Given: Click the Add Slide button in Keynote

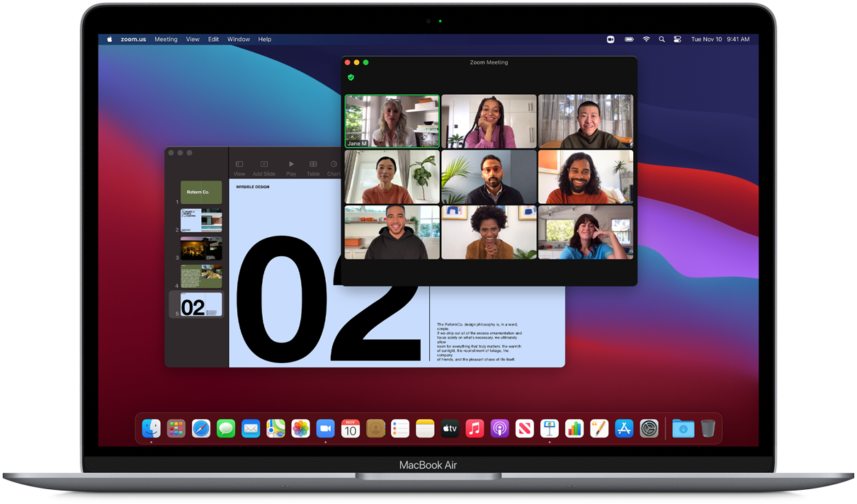Looking at the screenshot, I should (264, 168).
